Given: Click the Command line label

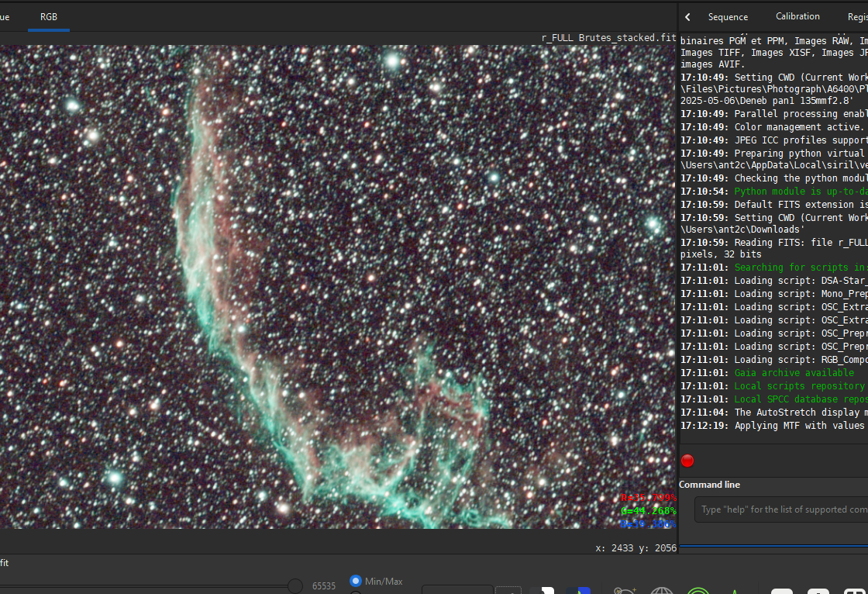Looking at the screenshot, I should point(709,485).
